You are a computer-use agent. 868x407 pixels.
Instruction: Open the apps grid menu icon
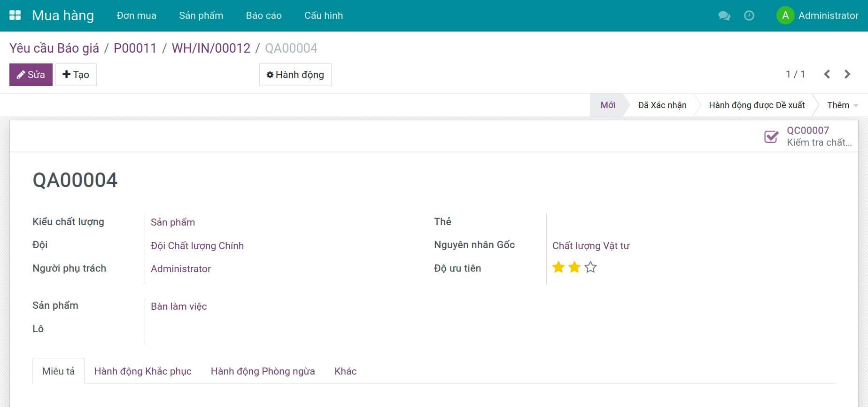[15, 16]
